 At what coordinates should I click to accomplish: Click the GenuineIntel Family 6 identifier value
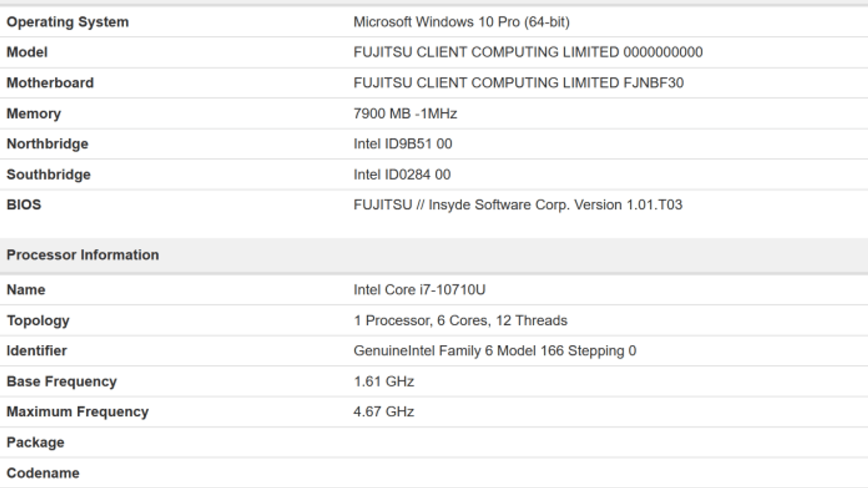(495, 351)
